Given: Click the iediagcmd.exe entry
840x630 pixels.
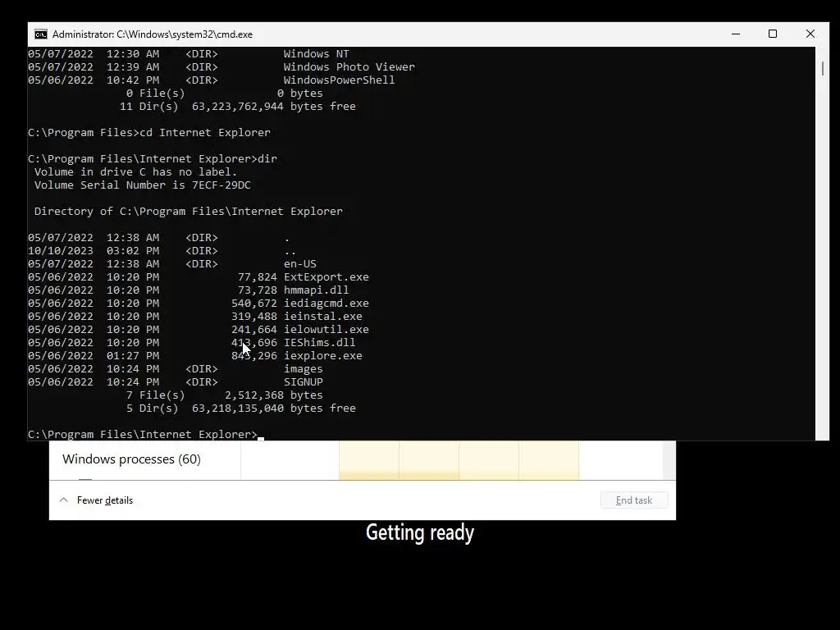Looking at the screenshot, I should (x=326, y=304).
